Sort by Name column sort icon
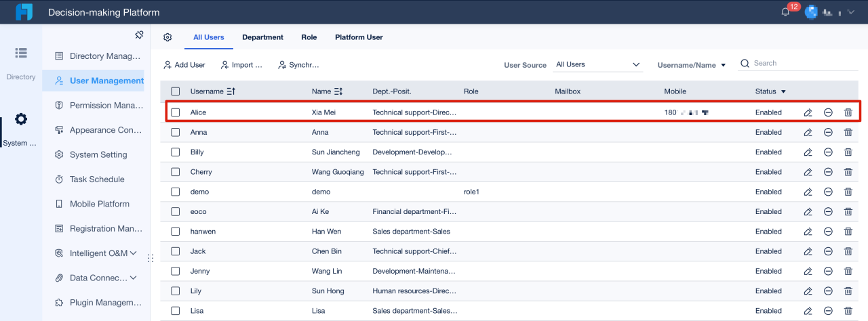The height and width of the screenshot is (321, 868). point(339,91)
